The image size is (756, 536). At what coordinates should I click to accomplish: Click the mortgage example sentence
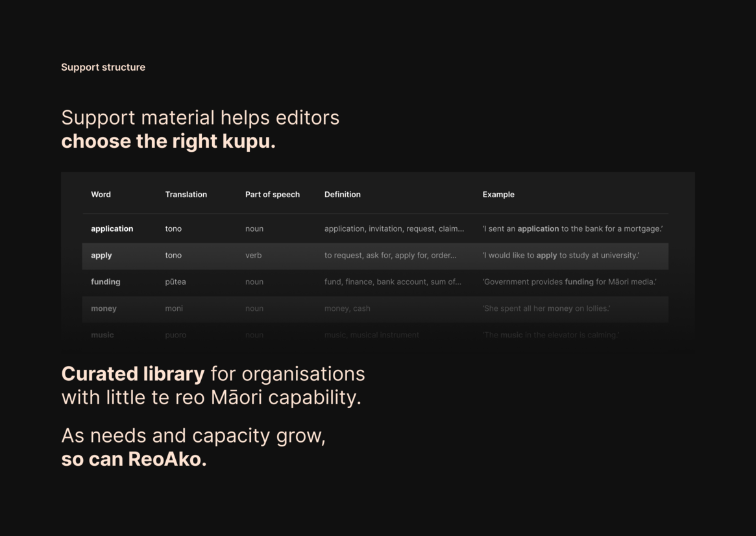coord(572,229)
